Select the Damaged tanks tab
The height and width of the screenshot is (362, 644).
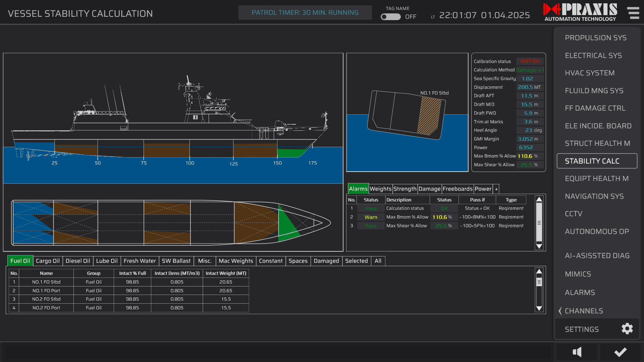pyautogui.click(x=326, y=261)
